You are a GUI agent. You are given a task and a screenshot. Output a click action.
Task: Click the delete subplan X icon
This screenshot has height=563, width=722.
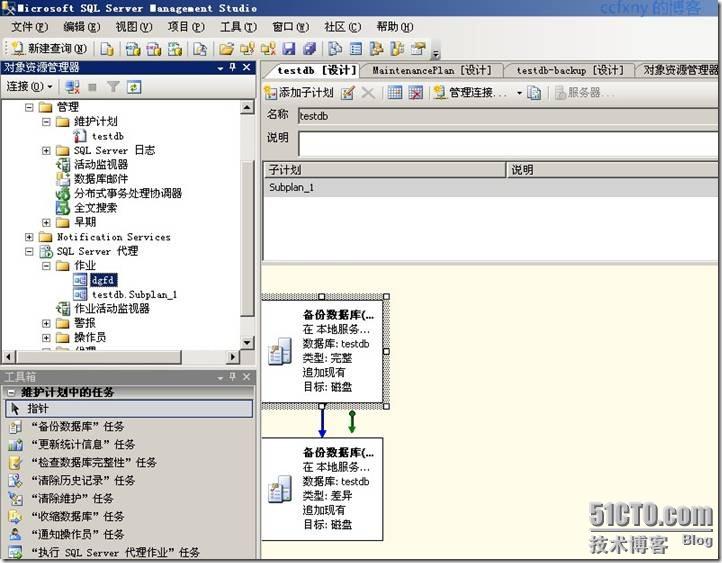point(368,93)
